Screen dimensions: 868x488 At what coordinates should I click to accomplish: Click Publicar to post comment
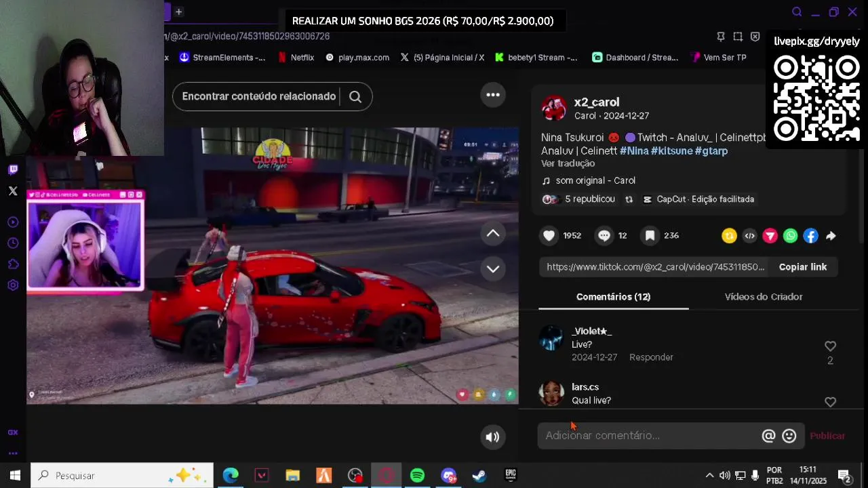(x=827, y=436)
